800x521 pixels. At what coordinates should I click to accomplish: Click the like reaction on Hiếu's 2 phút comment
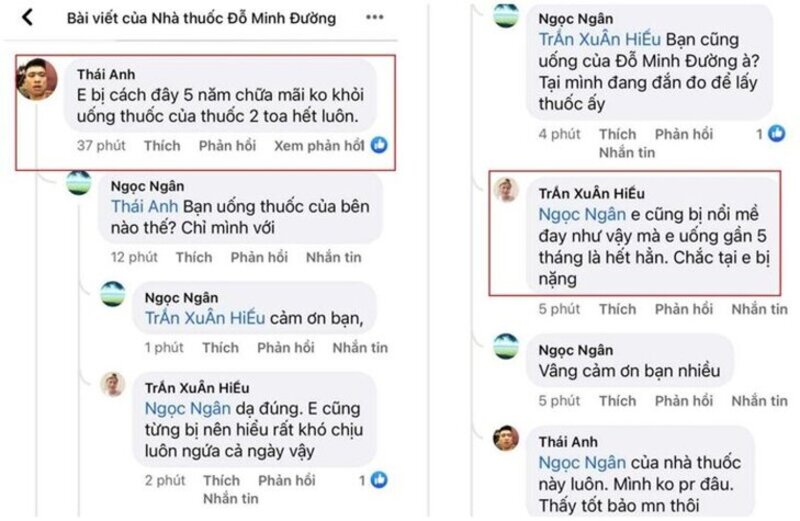tap(379, 480)
